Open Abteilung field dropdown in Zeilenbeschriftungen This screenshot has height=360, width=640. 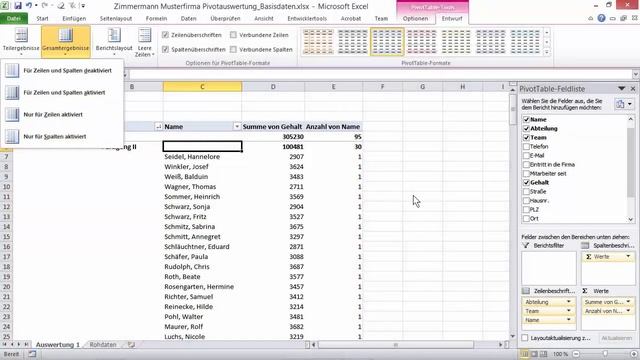[x=569, y=302]
